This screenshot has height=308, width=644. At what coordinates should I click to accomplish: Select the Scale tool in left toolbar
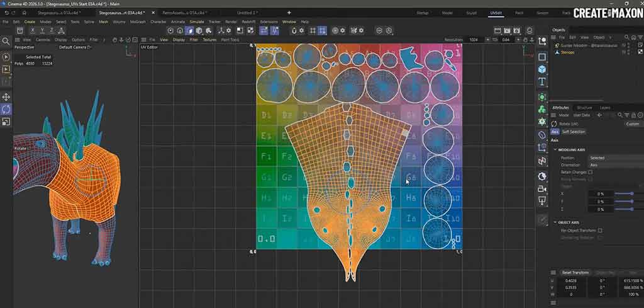6,122
